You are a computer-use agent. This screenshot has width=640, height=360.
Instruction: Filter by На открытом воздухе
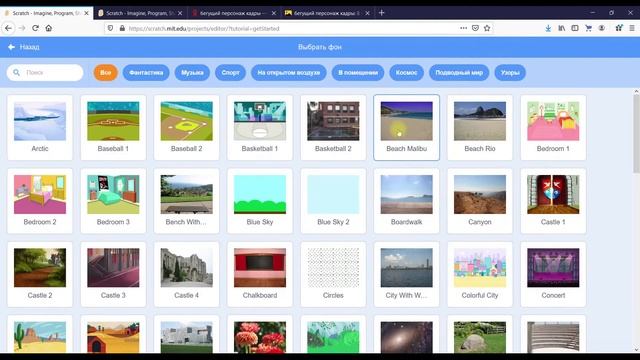tap(289, 73)
